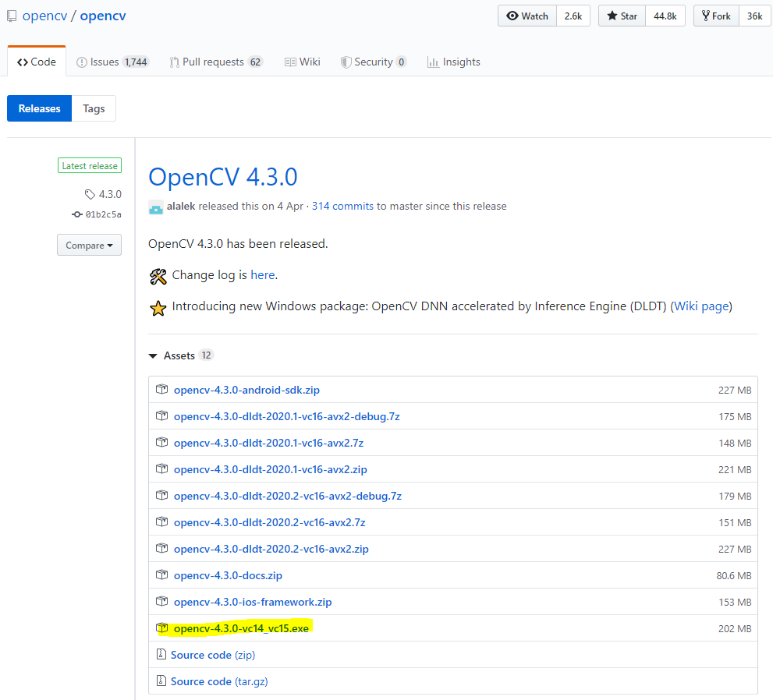Collapse the Assets section triangle
The width and height of the screenshot is (773, 700).
pyautogui.click(x=153, y=355)
